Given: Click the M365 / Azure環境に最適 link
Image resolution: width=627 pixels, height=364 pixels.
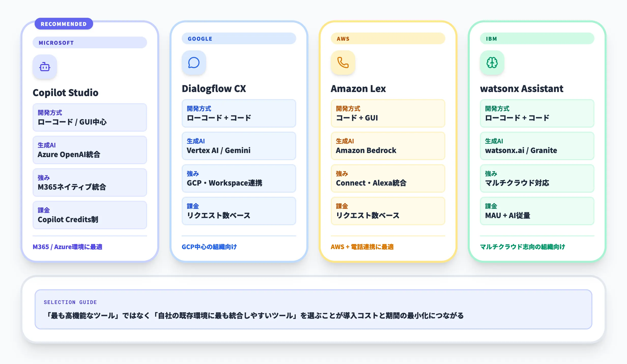Looking at the screenshot, I should click(x=68, y=247).
